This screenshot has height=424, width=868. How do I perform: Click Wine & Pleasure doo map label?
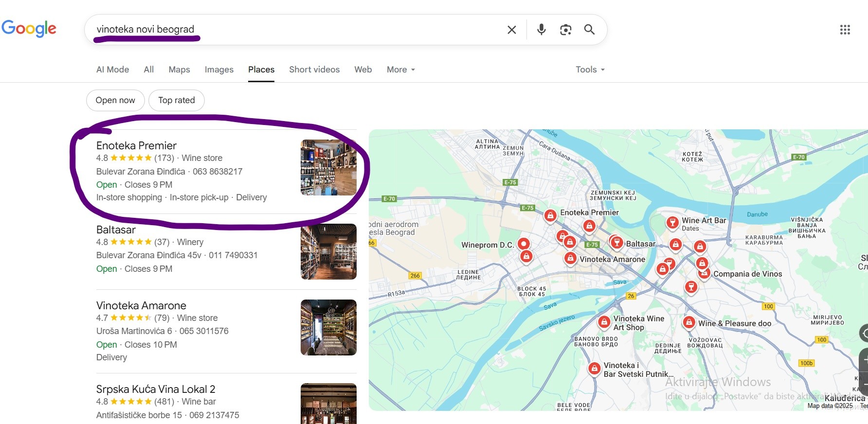pos(735,323)
